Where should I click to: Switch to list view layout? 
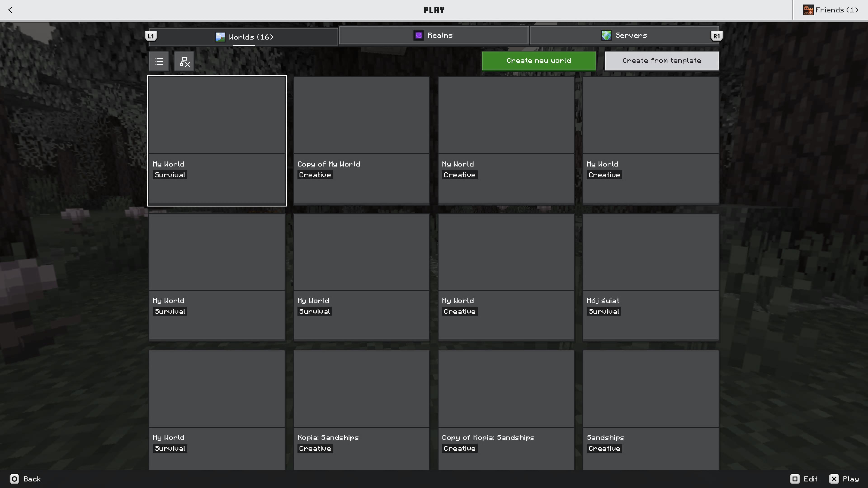click(159, 61)
